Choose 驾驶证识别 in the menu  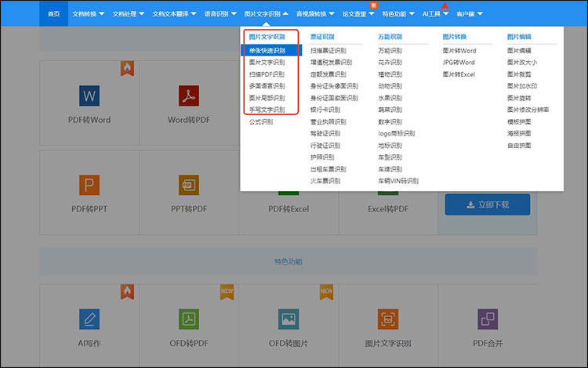[325, 133]
